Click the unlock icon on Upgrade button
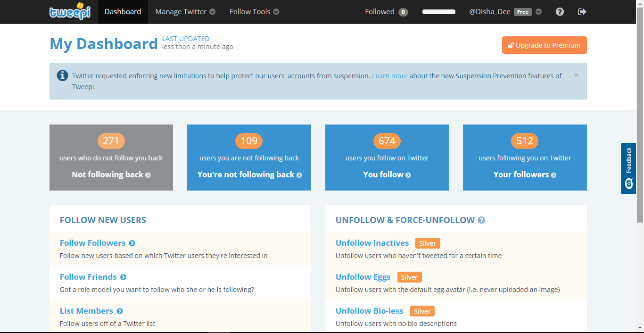 511,45
